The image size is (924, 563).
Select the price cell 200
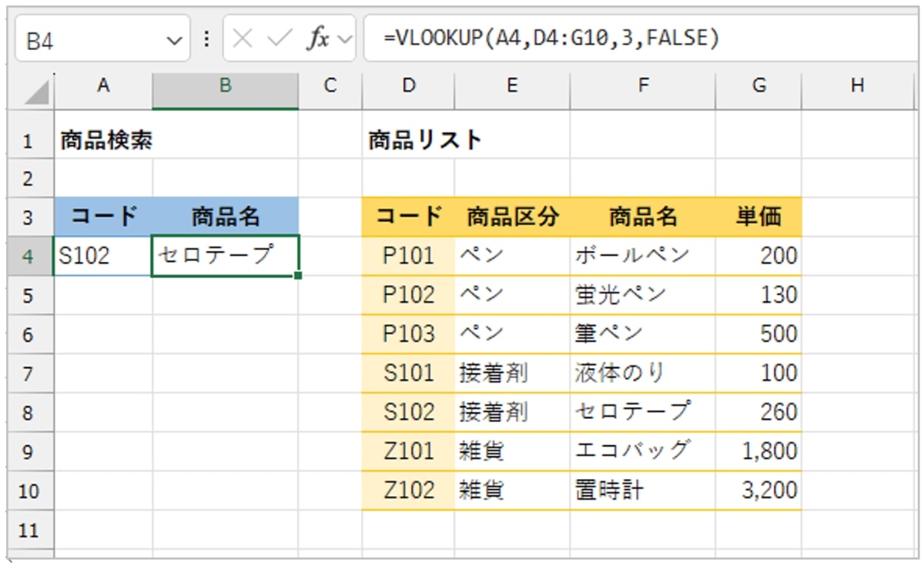[x=758, y=256]
